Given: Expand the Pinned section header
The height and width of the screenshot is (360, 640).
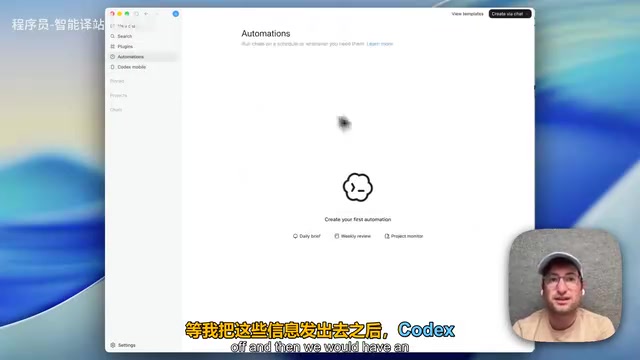Looking at the screenshot, I should (x=117, y=81).
